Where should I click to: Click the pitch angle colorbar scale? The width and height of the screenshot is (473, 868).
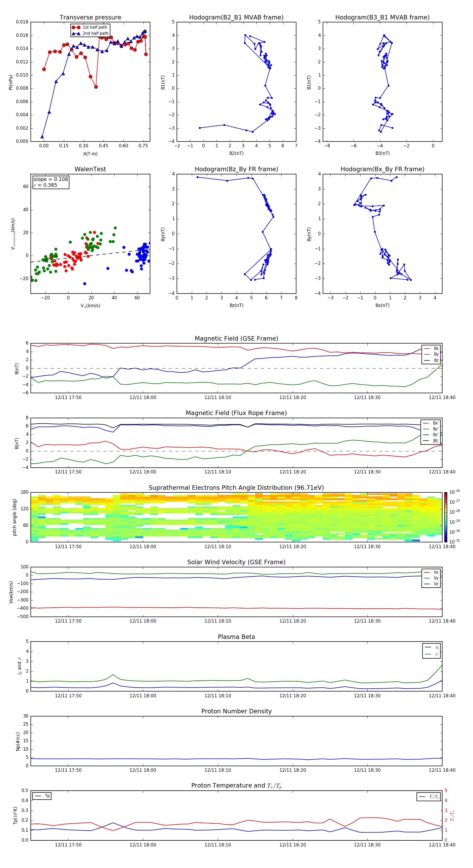click(446, 517)
